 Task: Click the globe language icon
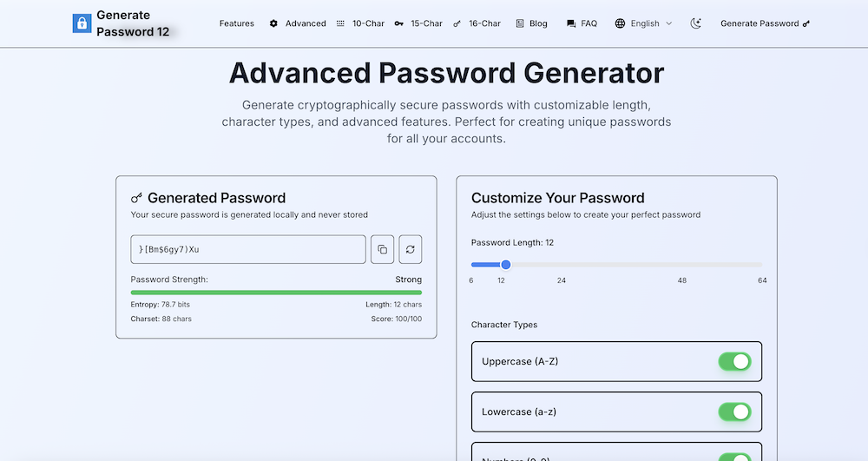pyautogui.click(x=620, y=23)
